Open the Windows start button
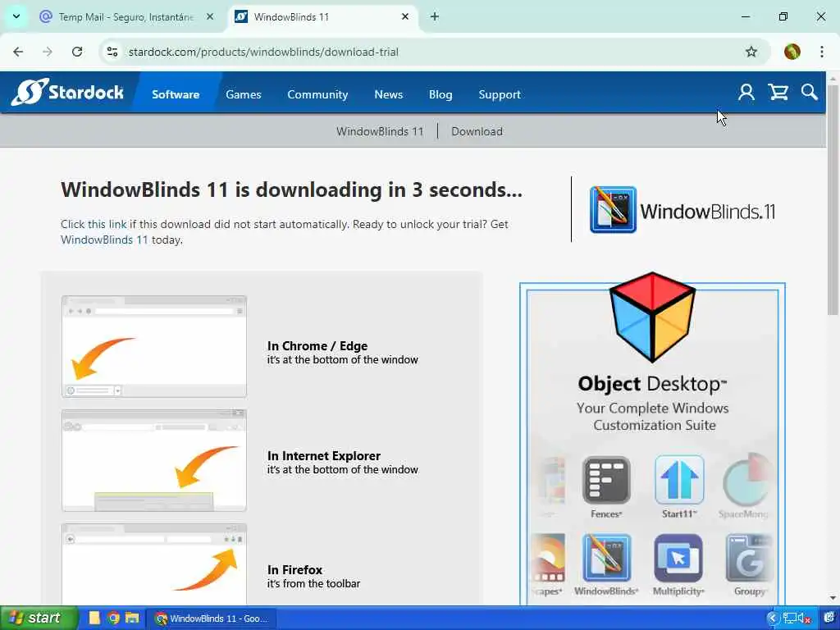840x630 pixels. click(39, 618)
